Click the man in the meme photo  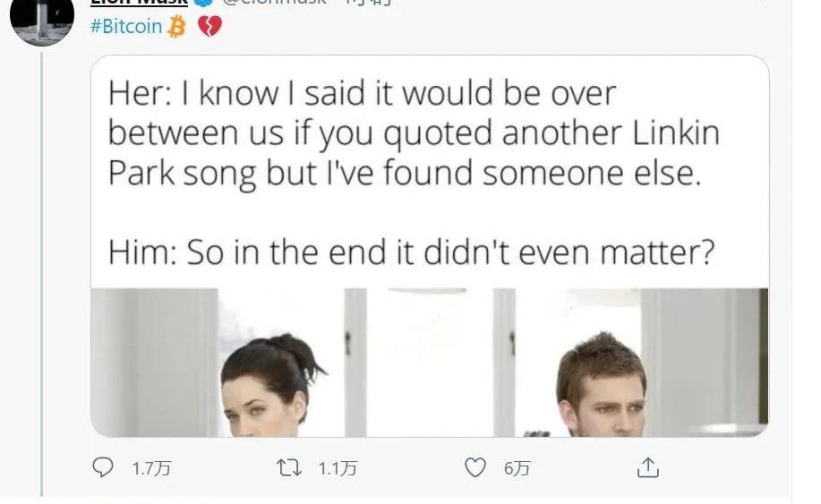point(602,387)
